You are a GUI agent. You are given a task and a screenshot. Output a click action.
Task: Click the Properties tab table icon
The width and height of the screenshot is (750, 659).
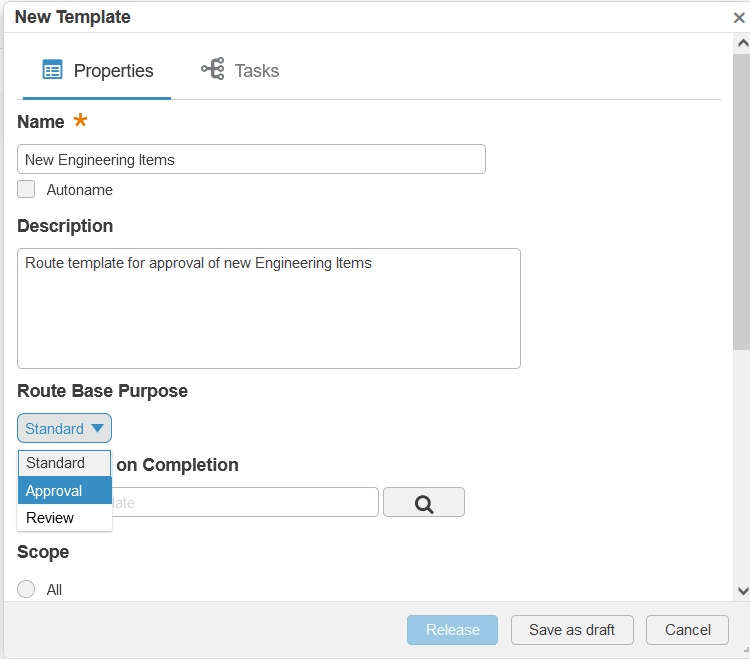click(x=52, y=70)
